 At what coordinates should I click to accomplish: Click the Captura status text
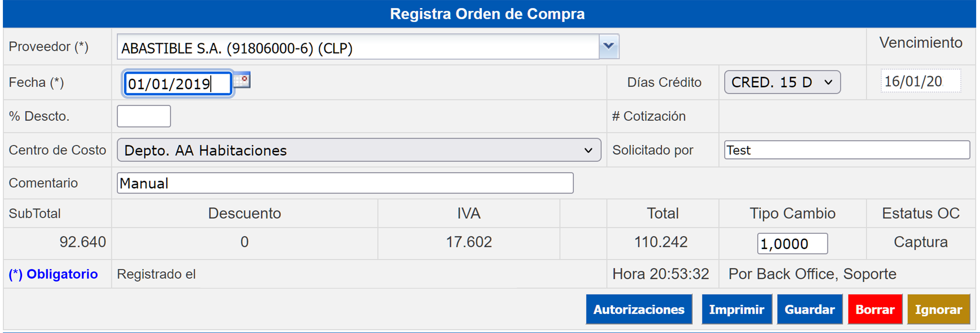[920, 242]
